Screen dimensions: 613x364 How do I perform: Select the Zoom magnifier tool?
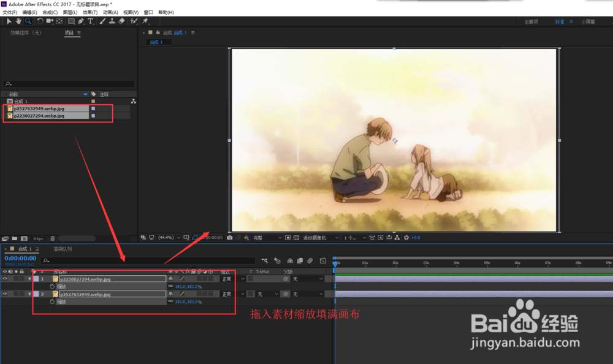point(28,21)
